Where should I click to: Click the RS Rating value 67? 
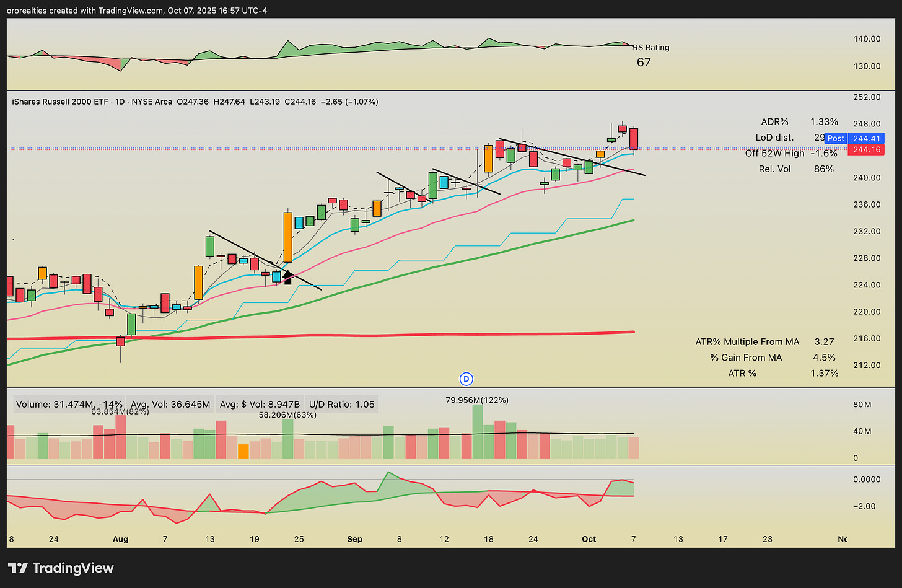(644, 62)
